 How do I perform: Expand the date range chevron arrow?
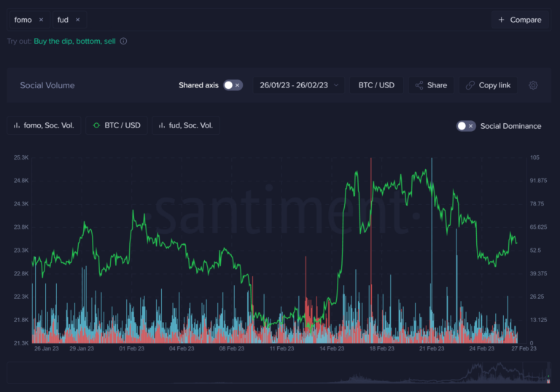point(336,85)
